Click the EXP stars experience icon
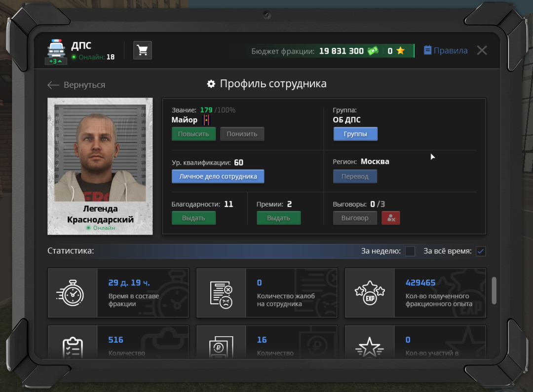This screenshot has height=392, width=533. 370,293
